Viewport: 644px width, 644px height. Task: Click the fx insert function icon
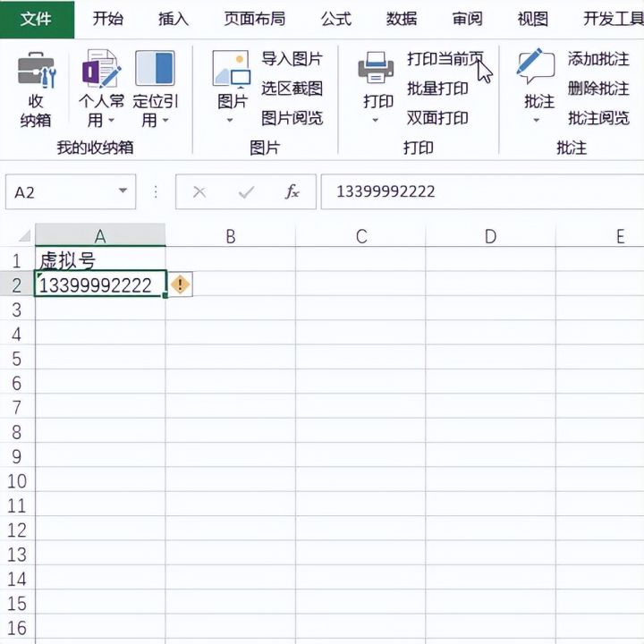292,191
